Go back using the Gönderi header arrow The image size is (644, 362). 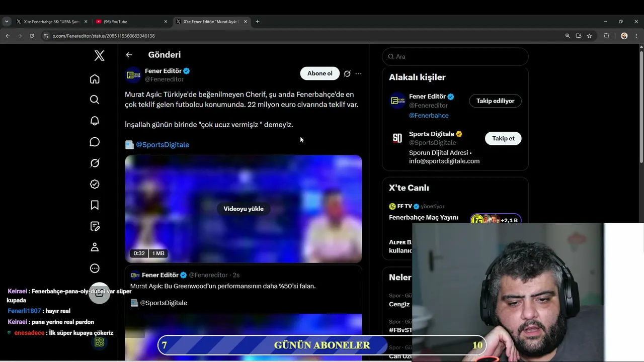129,55
